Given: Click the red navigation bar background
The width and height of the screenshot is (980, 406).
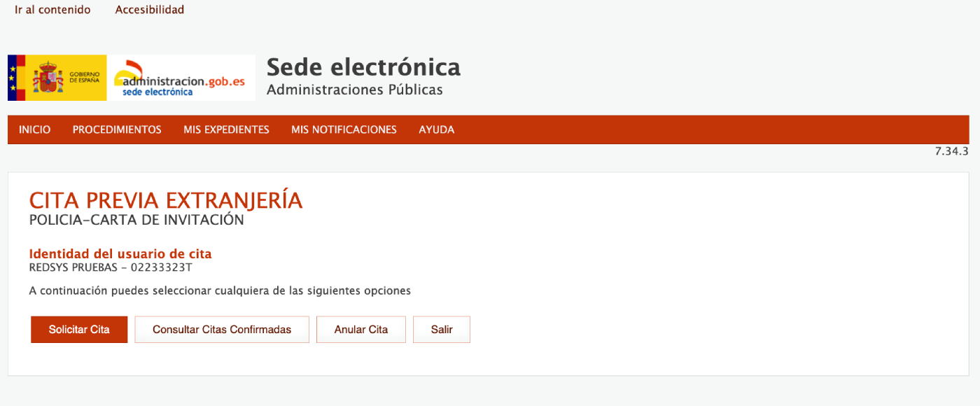Looking at the screenshot, I should point(630,129).
